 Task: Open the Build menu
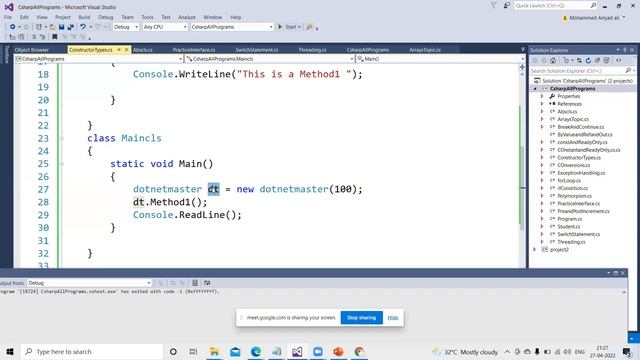(84, 17)
